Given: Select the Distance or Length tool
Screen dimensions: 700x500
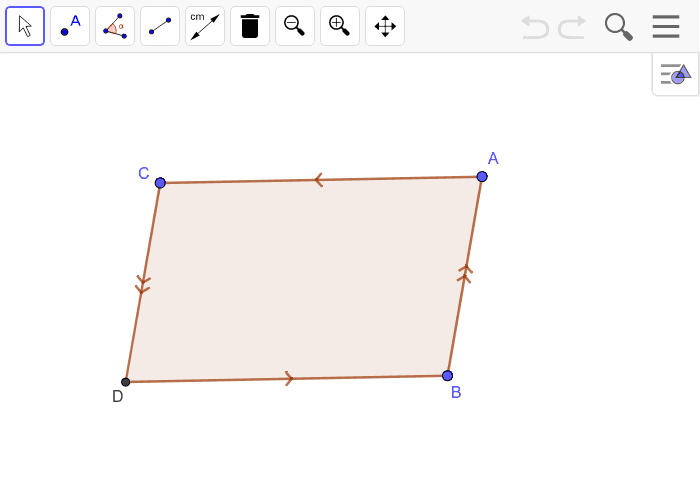Looking at the screenshot, I should [x=205, y=26].
